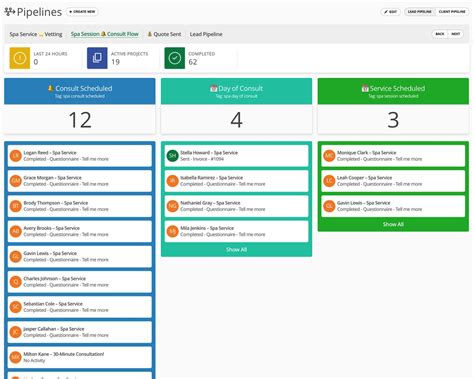This screenshot has width=474, height=379.
Task: Open Stella Howard - Spa Service card
Action: 236,156
